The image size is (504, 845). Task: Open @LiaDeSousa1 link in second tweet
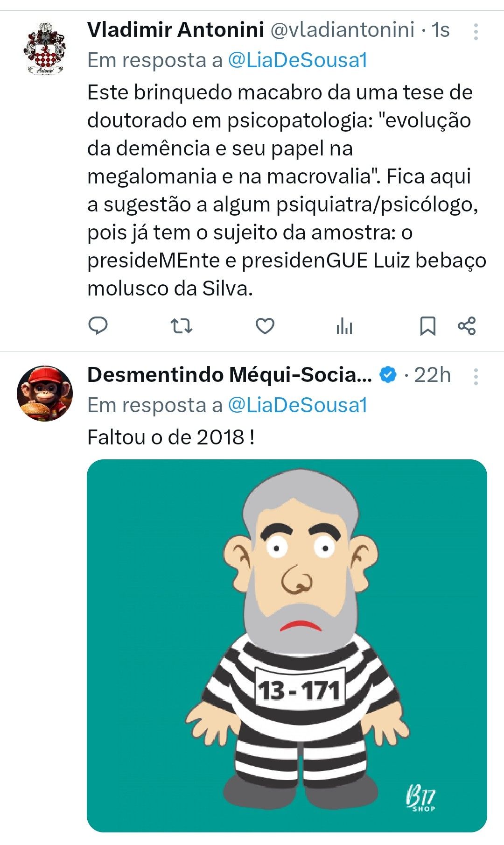coord(297,405)
